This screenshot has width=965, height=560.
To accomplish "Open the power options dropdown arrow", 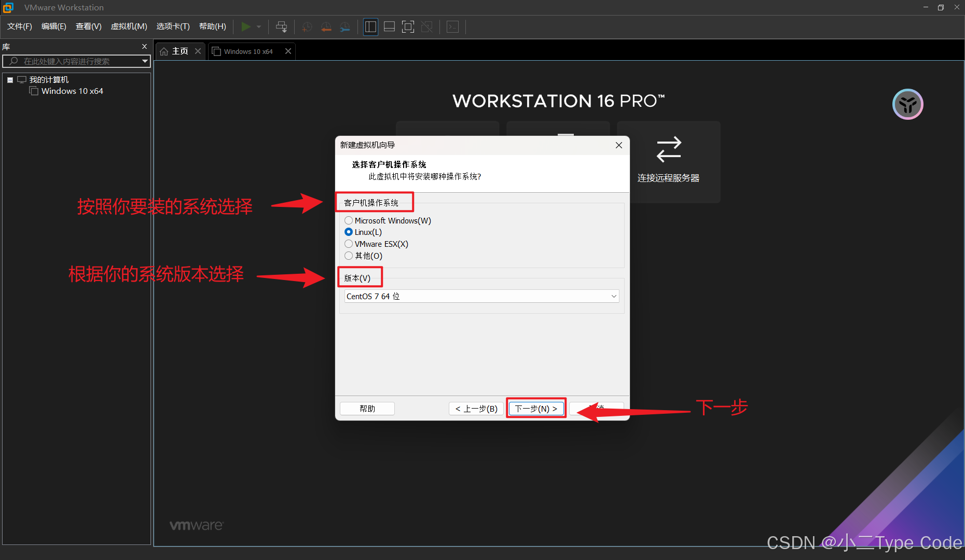I will tap(259, 26).
